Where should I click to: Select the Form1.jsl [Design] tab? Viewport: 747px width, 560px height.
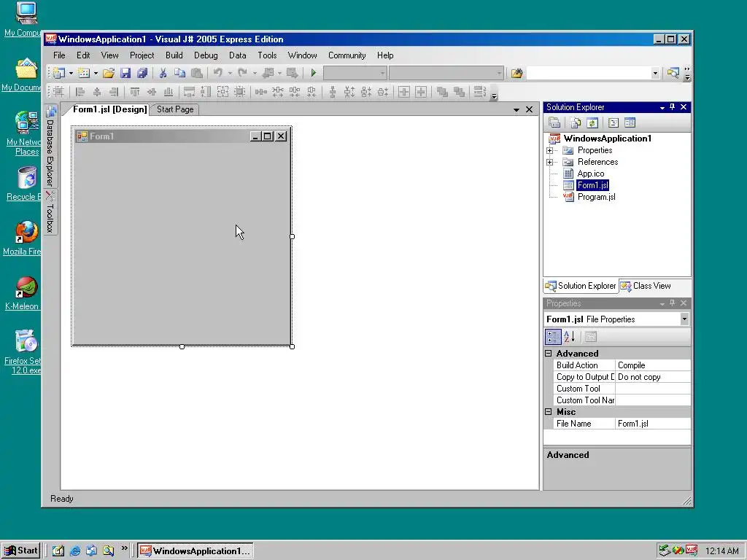pyautogui.click(x=110, y=109)
